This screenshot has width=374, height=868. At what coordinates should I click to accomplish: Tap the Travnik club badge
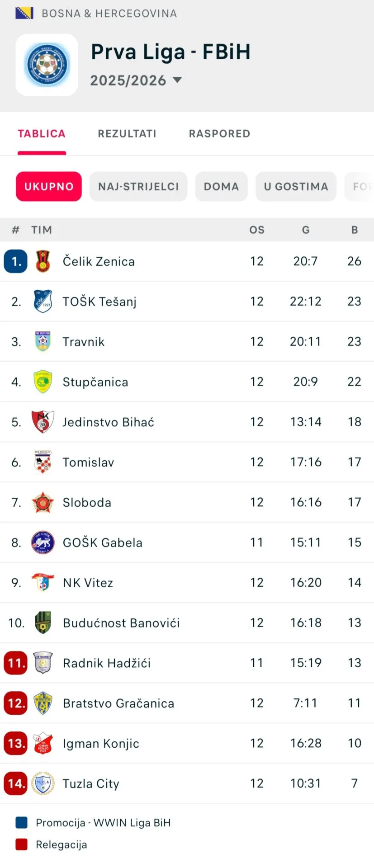43,342
